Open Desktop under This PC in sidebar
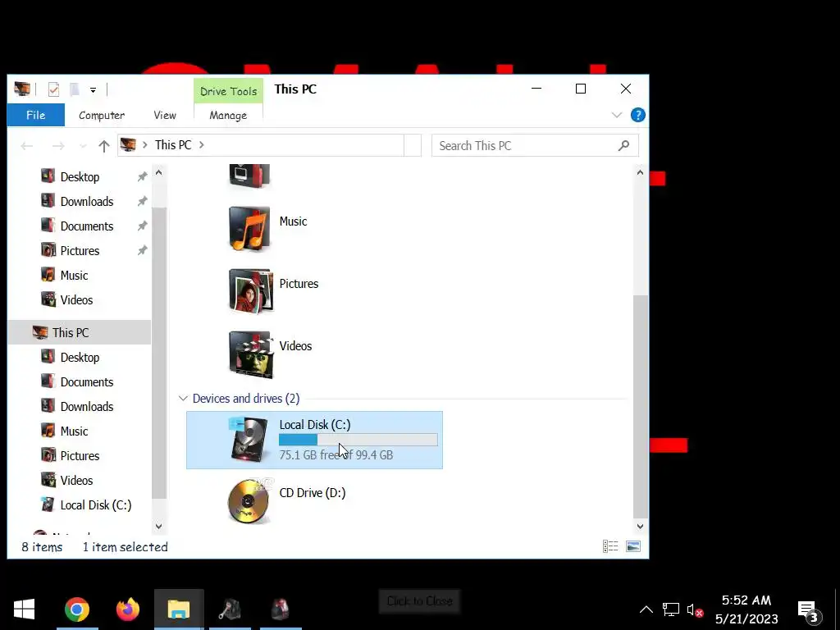Screen dimensions: 840x630 80,358
